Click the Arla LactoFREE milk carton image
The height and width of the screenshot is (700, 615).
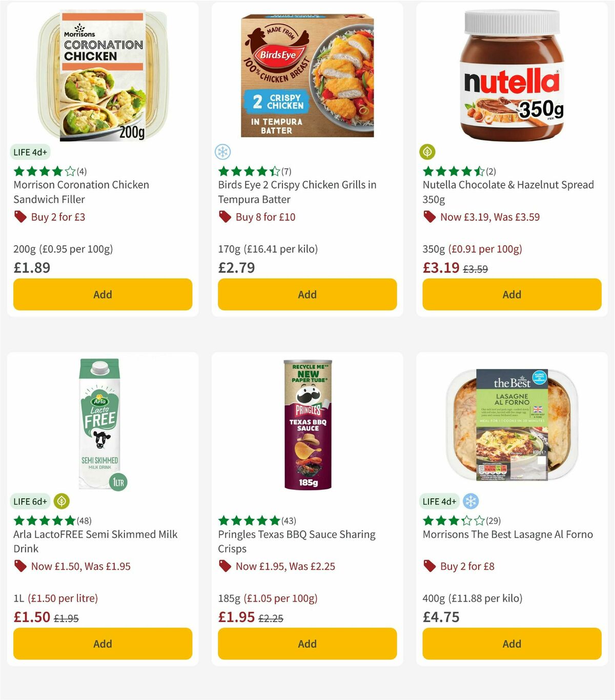click(100, 425)
